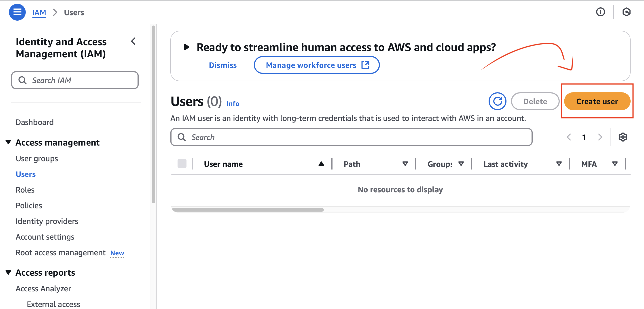Open Roles in the sidebar
Screen dimensions: 644x309
tap(25, 190)
